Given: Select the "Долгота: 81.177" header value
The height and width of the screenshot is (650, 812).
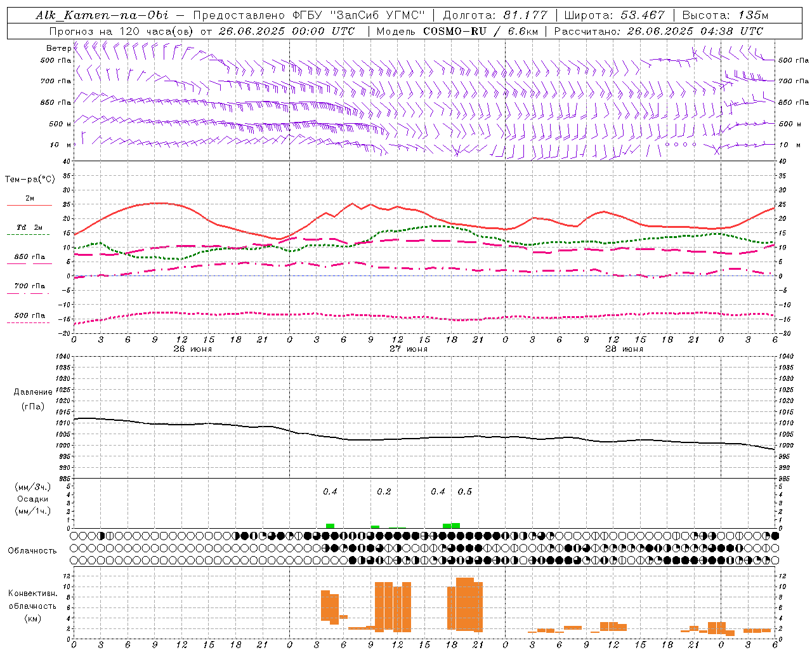Looking at the screenshot, I should click(495, 15).
